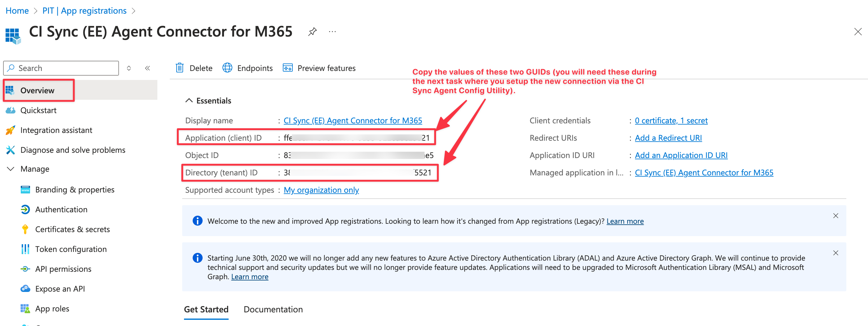Open Token configuration

(x=71, y=249)
